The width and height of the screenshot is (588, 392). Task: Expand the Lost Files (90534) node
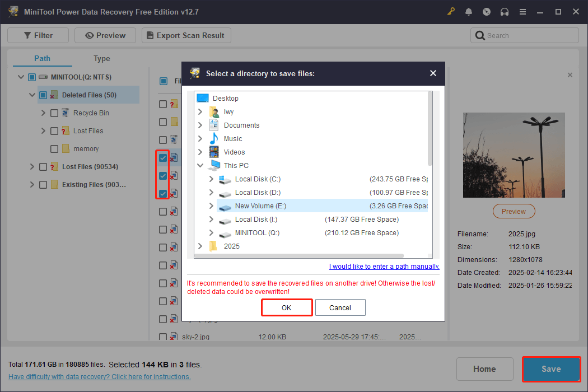click(31, 166)
